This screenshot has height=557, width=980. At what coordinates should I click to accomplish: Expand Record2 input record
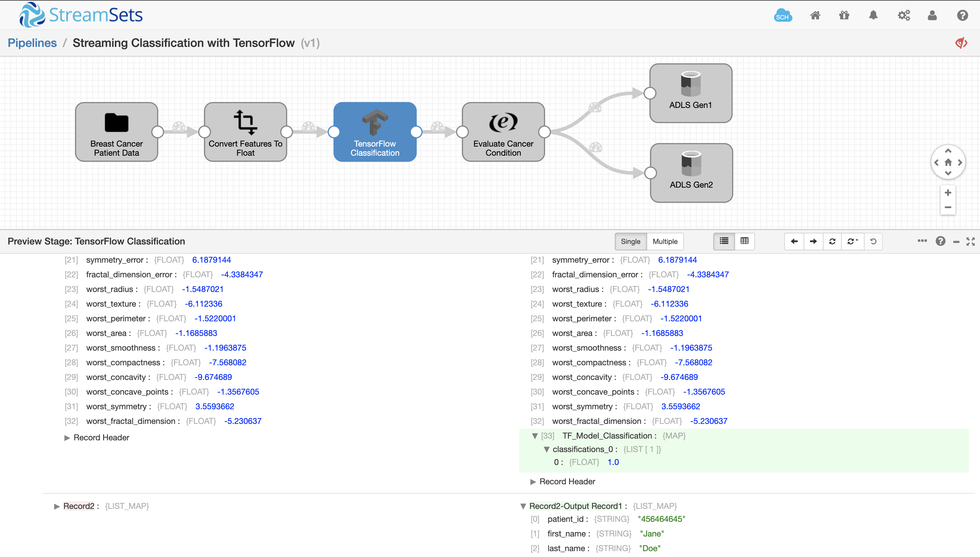click(57, 507)
